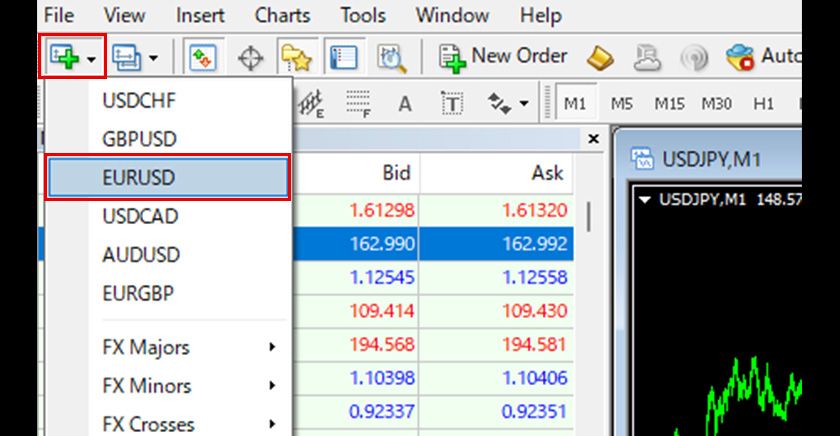Switch to the M30 timeframe
This screenshot has width=840, height=436.
(716, 104)
